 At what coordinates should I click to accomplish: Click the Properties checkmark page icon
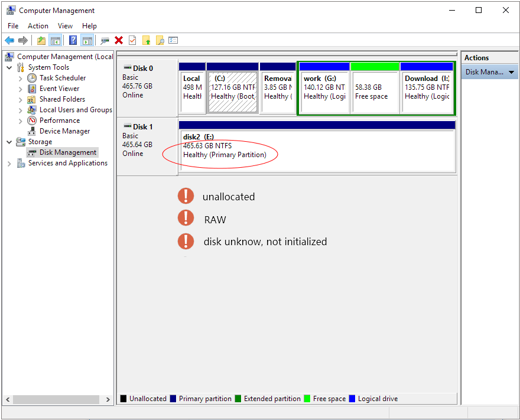point(132,40)
